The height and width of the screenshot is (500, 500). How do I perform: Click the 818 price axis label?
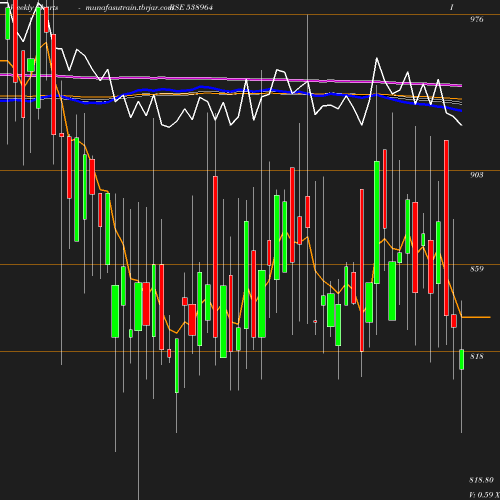point(476,356)
